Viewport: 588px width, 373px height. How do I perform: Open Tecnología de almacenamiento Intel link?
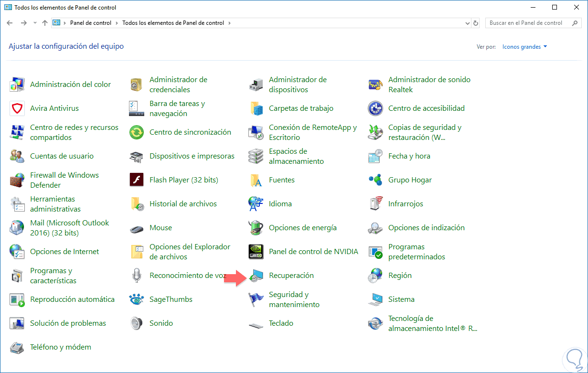click(x=433, y=323)
